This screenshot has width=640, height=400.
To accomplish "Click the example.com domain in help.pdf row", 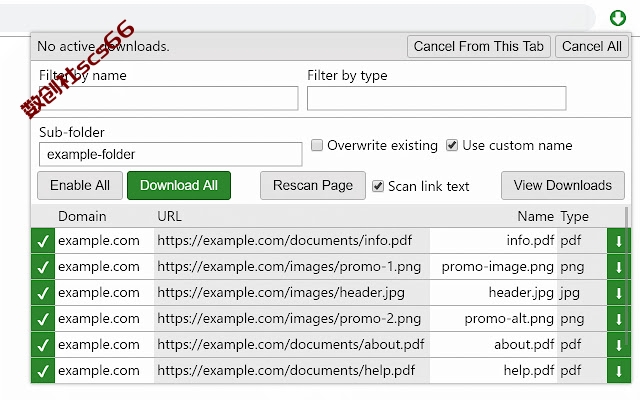I will [99, 371].
